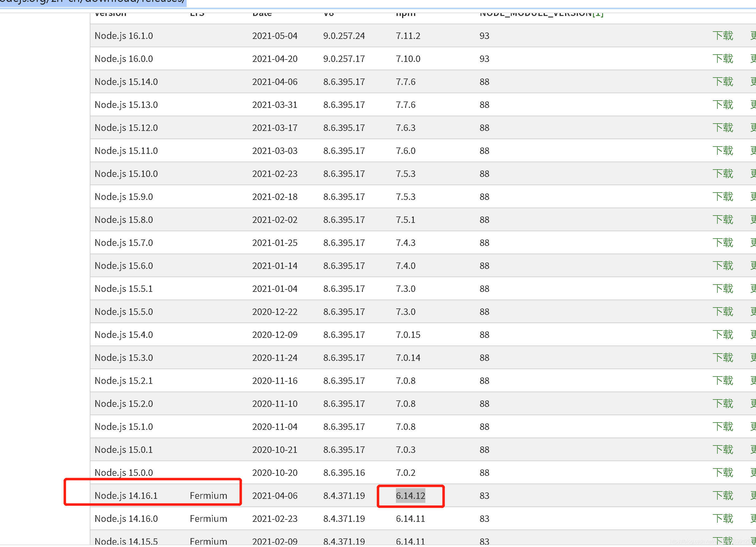Viewport: 756px width, 547px height.
Task: Download Node.js 15.5.0 via 下载 link
Action: (722, 312)
